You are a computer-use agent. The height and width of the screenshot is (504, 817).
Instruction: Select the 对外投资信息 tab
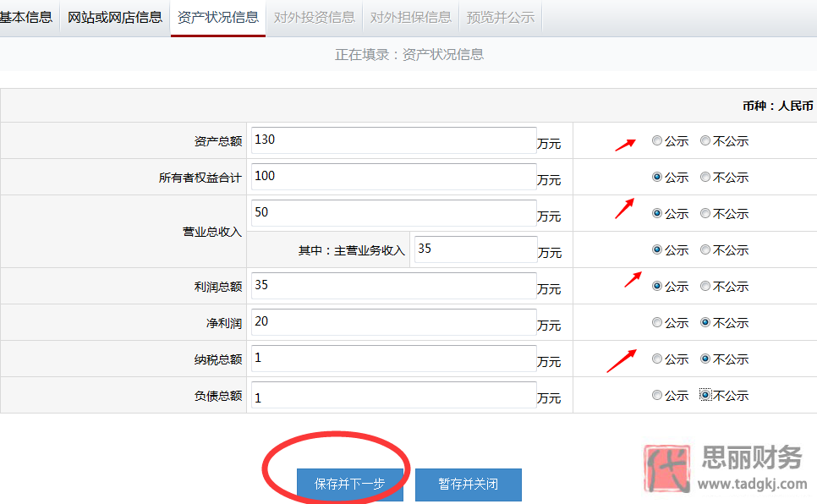click(314, 16)
